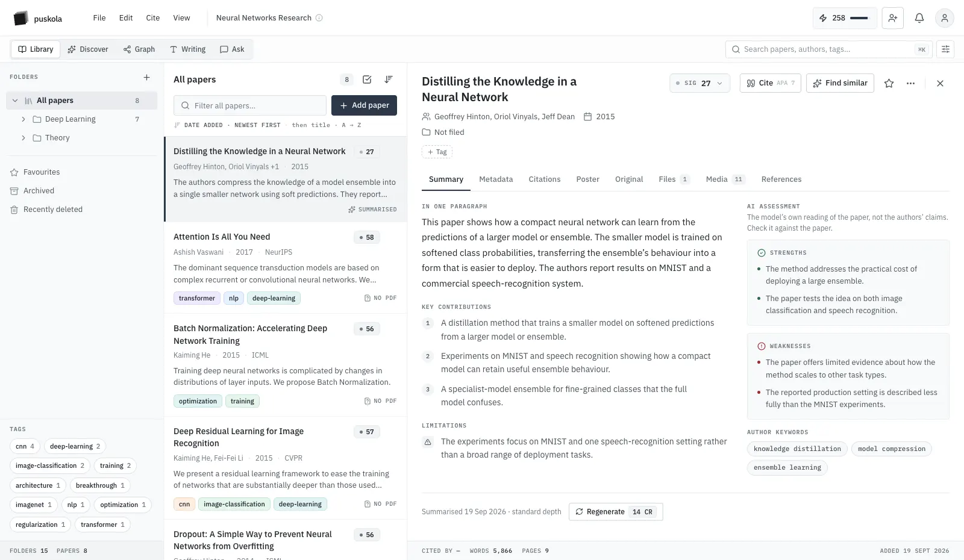The width and height of the screenshot is (964, 560).
Task: Click the Add paper button
Action: point(364,105)
